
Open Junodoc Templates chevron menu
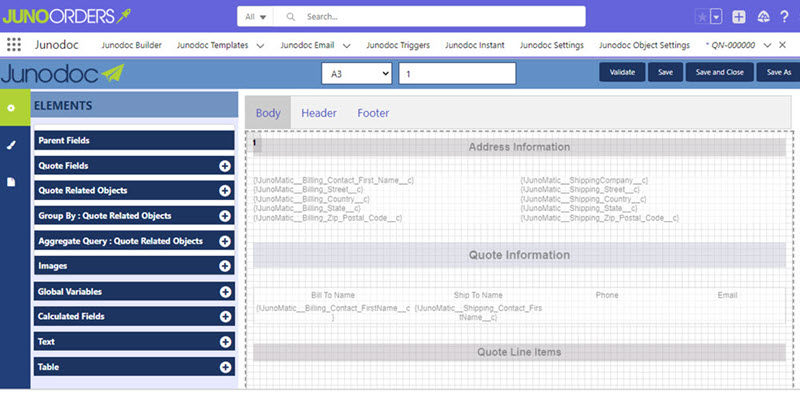pos(260,45)
